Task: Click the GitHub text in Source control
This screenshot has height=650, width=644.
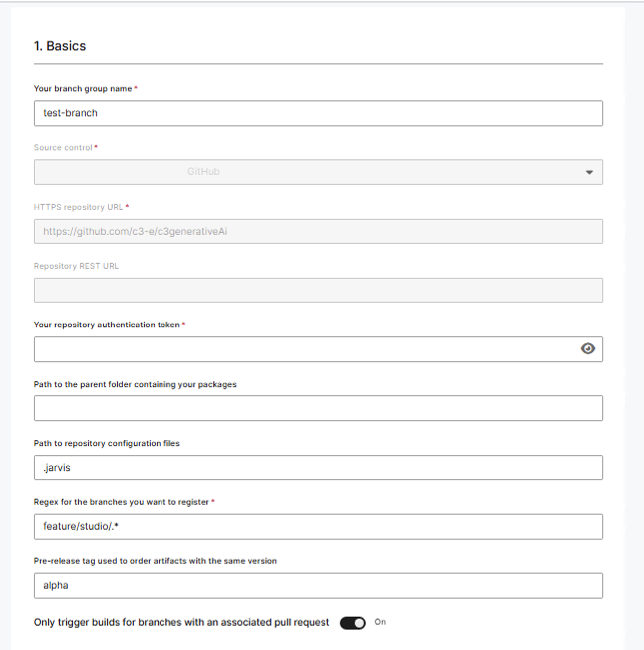Action: pyautogui.click(x=203, y=172)
